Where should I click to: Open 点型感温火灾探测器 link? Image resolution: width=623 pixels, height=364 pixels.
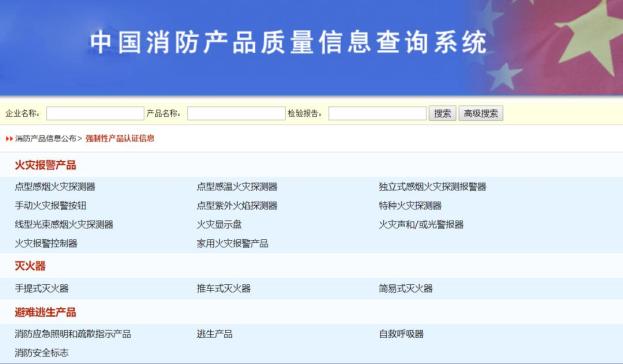[237, 186]
